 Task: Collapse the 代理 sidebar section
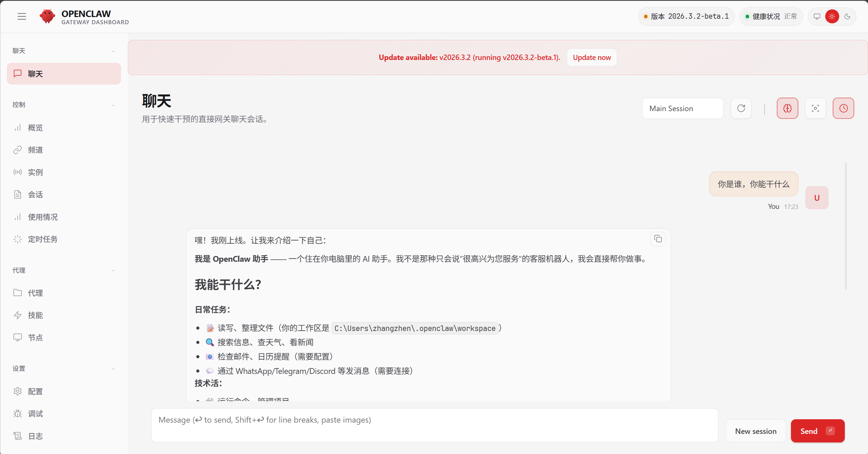pyautogui.click(x=113, y=271)
